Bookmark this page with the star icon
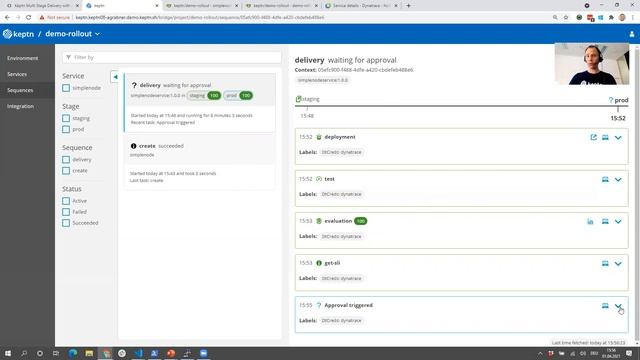The height and width of the screenshot is (360, 640). point(566,18)
